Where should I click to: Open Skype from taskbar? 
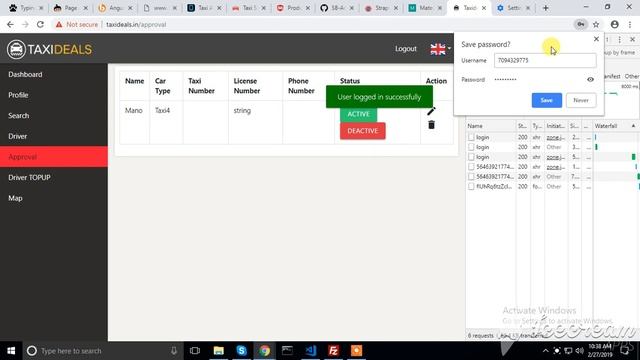coord(242,351)
